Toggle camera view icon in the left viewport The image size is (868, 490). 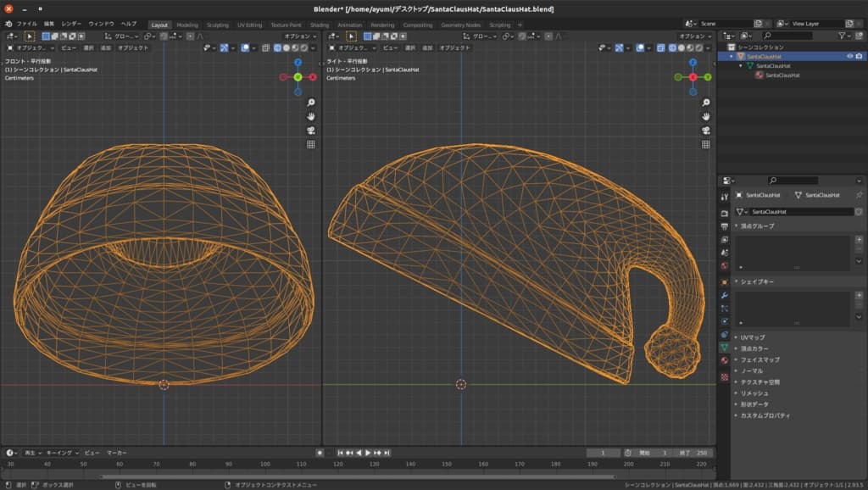[311, 131]
